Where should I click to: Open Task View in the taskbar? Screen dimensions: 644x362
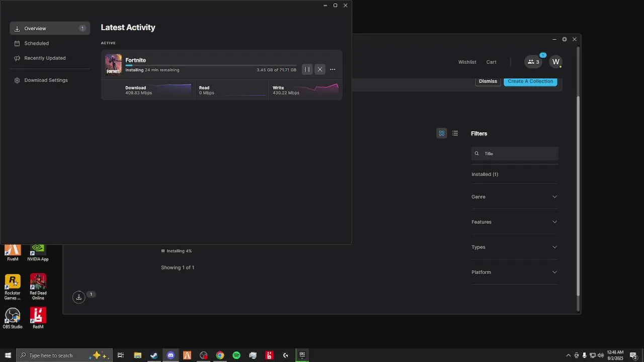(121, 355)
